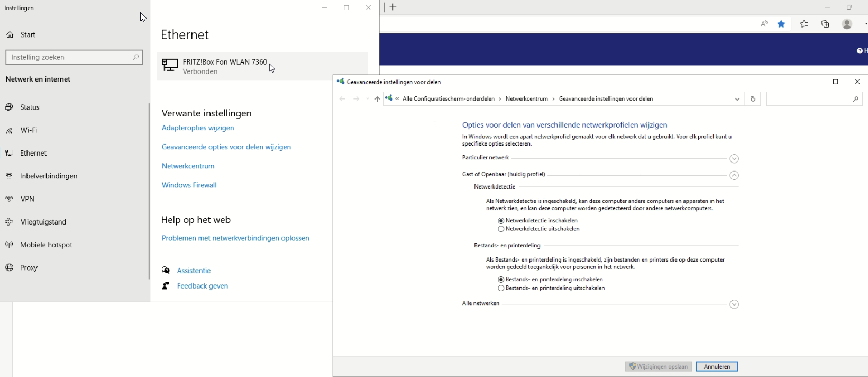Click Mobiele hotspot antenna icon
868x377 pixels.
coord(9,245)
